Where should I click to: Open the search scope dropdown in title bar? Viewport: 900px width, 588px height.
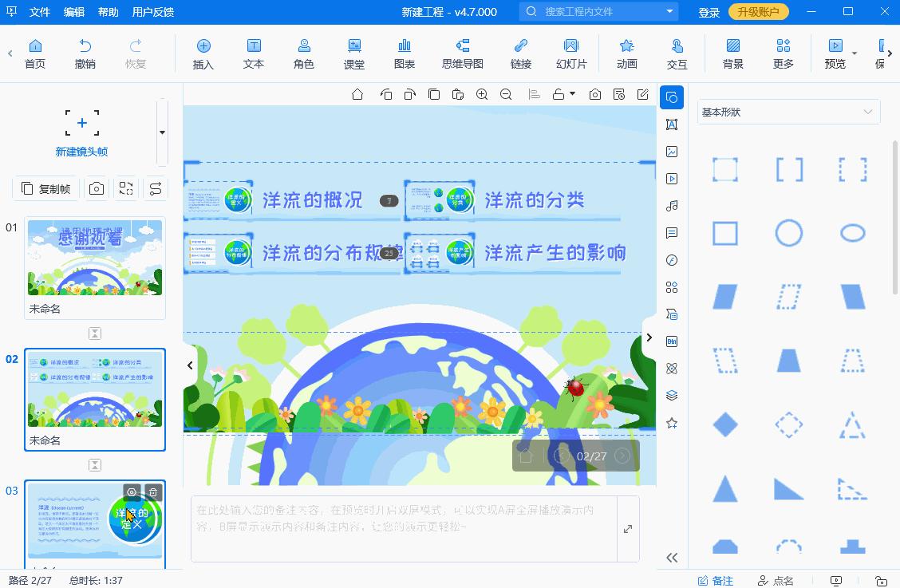coord(669,12)
